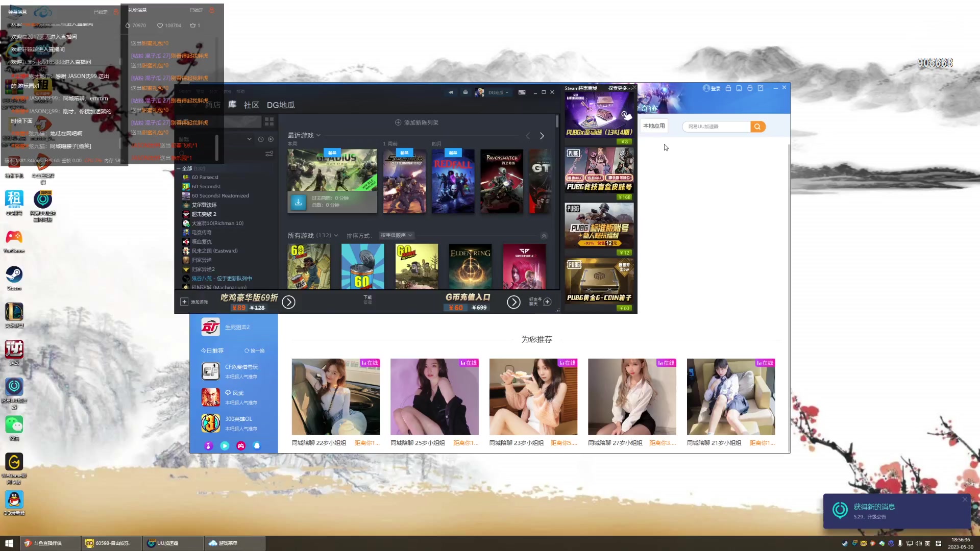Show next recent games in Steam
Viewport: 980px width, 551px height.
tap(542, 136)
